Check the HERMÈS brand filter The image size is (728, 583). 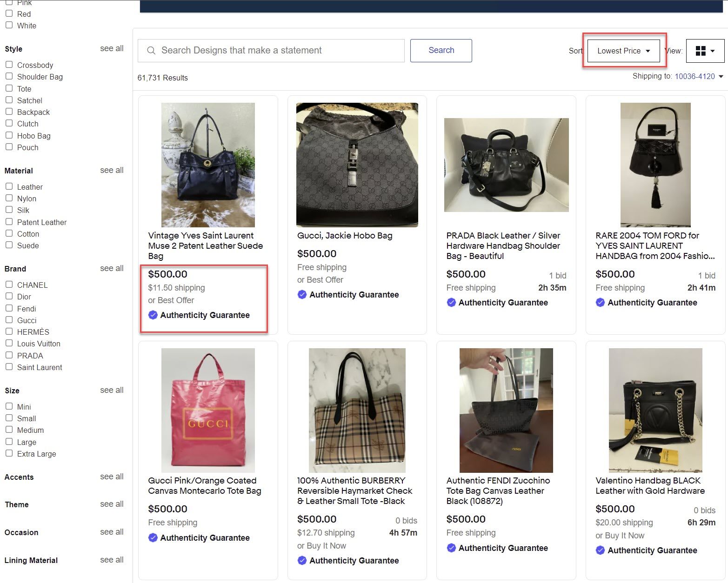(x=9, y=331)
